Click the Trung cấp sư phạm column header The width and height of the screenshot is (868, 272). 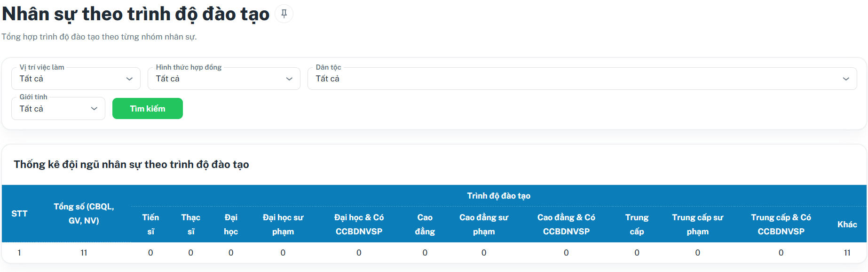[698, 224]
